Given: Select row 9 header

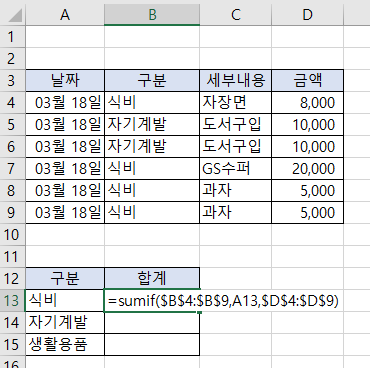Looking at the screenshot, I should [x=12, y=213].
